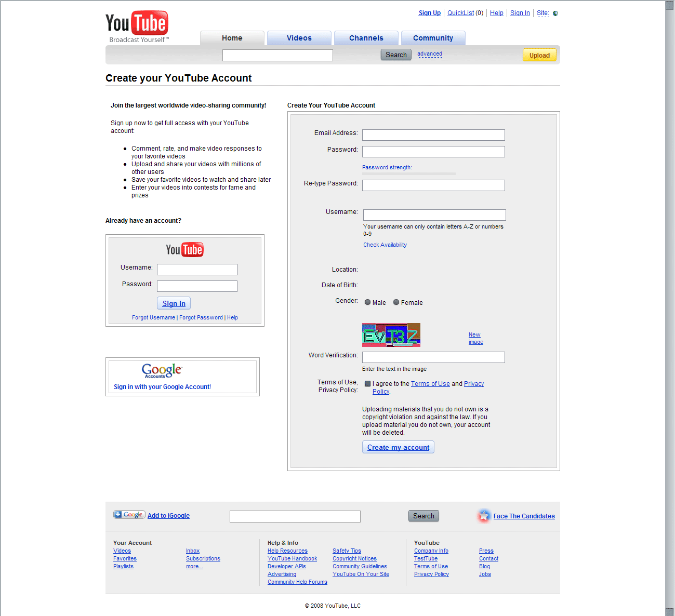Click the YouTube logo in the header

[137, 26]
